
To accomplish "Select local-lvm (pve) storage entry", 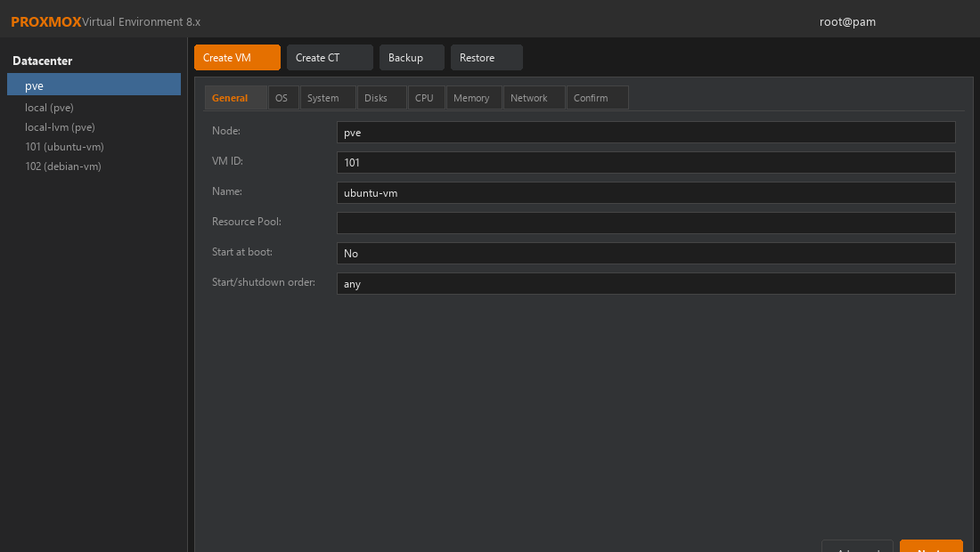I will click(x=60, y=126).
